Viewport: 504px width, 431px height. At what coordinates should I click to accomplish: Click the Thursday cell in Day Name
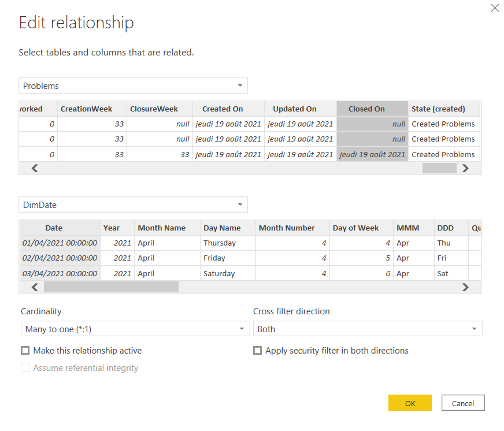tap(228, 243)
